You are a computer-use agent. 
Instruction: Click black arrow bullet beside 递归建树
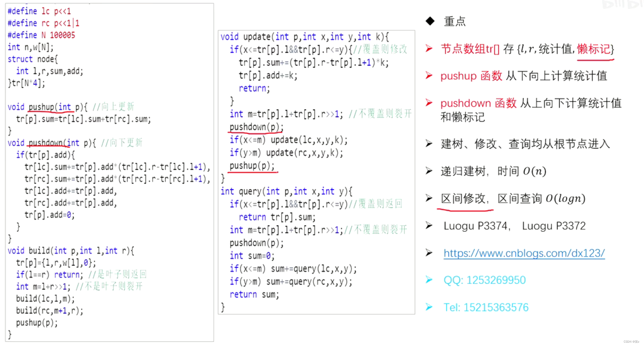click(x=429, y=171)
